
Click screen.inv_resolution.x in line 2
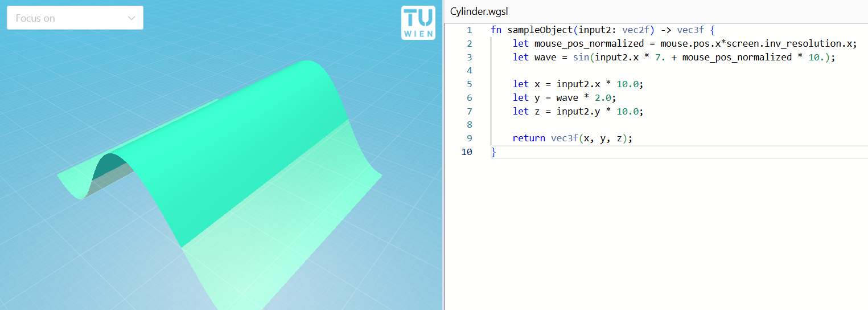click(x=794, y=43)
